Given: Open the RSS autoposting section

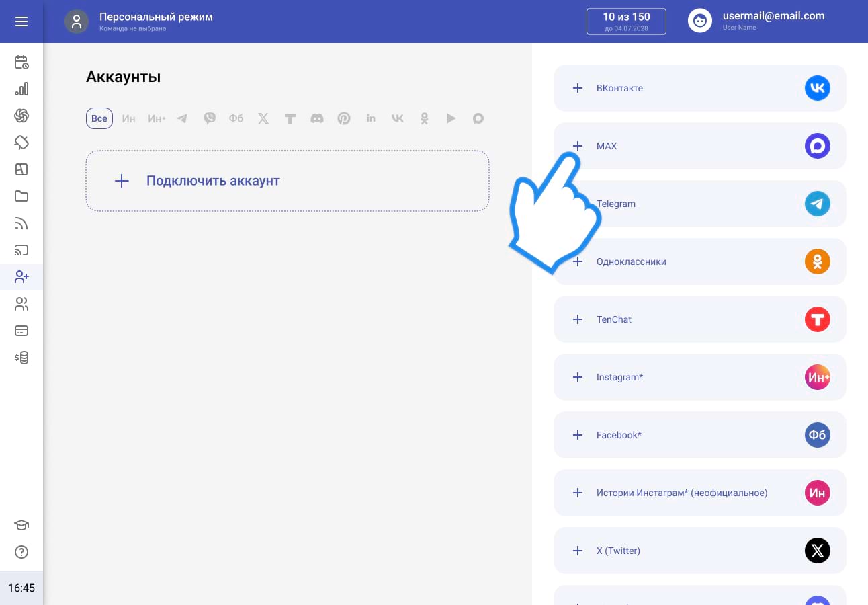Looking at the screenshot, I should point(21,223).
